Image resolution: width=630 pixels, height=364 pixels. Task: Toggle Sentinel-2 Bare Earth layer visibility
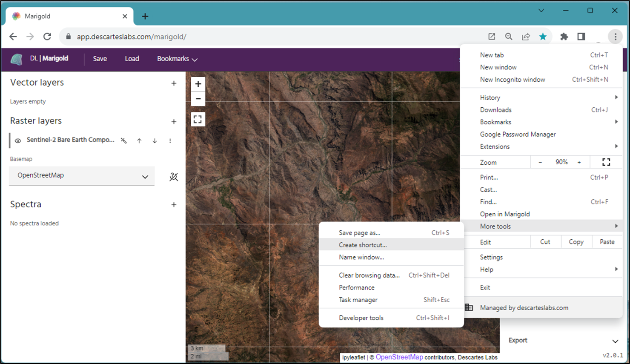18,140
